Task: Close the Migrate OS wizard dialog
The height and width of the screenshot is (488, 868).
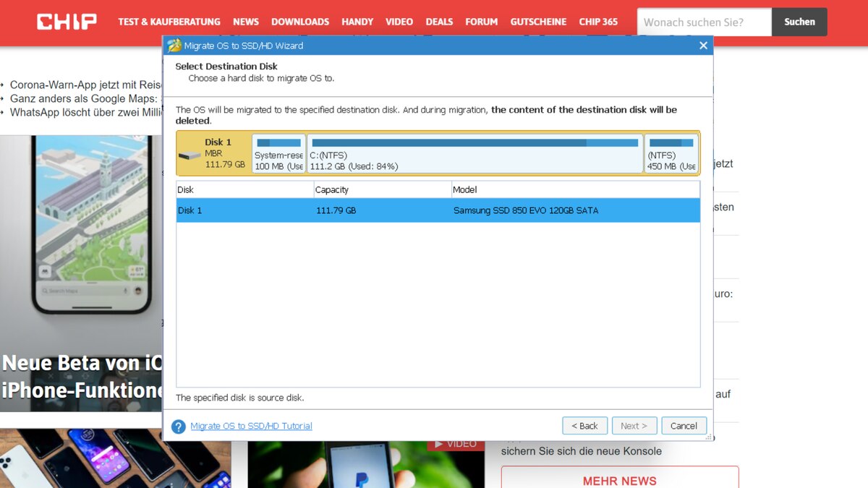Action: pyautogui.click(x=703, y=46)
